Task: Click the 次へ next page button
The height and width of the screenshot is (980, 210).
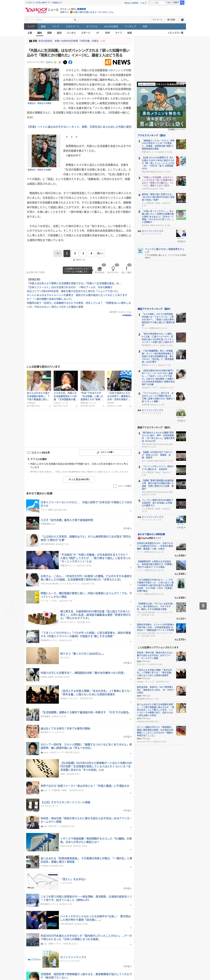Action: [x=100, y=253]
